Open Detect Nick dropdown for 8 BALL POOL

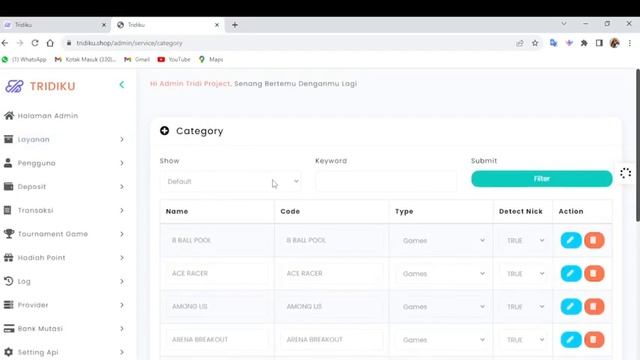[x=523, y=241]
